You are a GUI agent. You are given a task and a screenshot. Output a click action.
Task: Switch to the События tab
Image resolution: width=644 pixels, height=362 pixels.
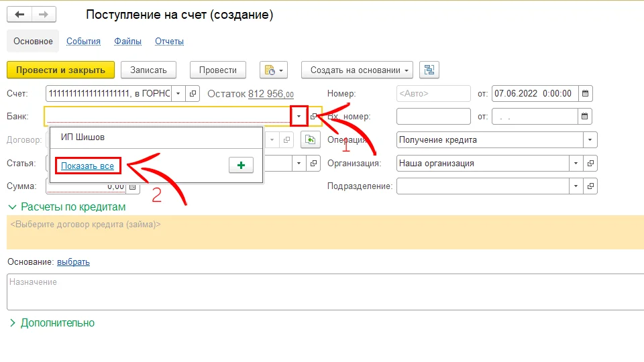coord(83,41)
